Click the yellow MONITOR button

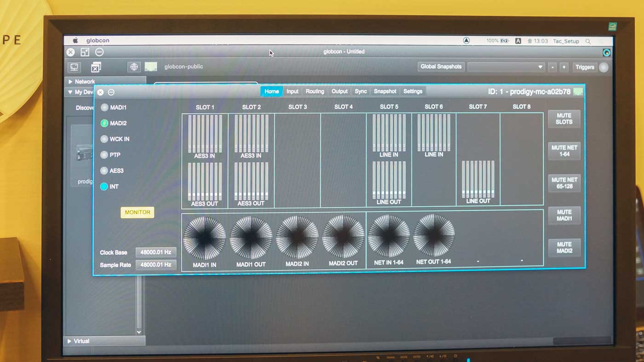(138, 212)
